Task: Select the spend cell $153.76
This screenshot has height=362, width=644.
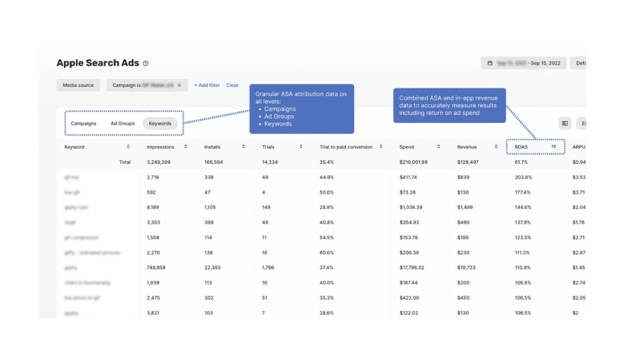Action: (x=408, y=238)
